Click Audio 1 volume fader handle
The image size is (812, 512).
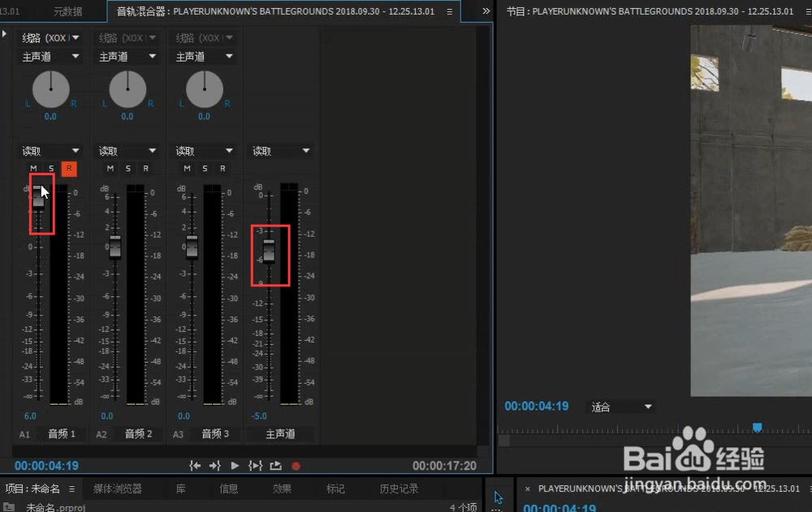38,196
